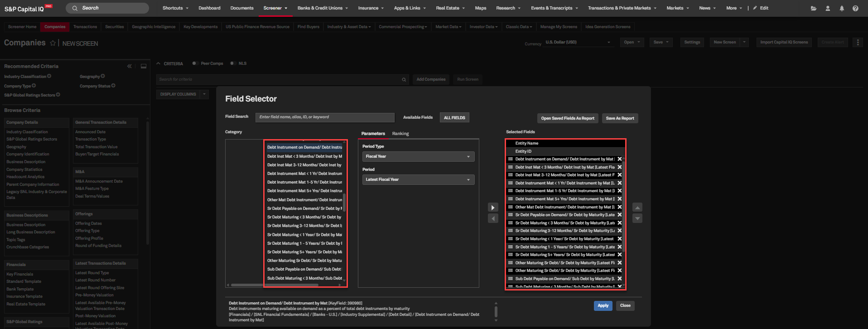This screenshot has width=868, height=329.
Task: Click Close button in Field Selector
Action: pyautogui.click(x=625, y=305)
